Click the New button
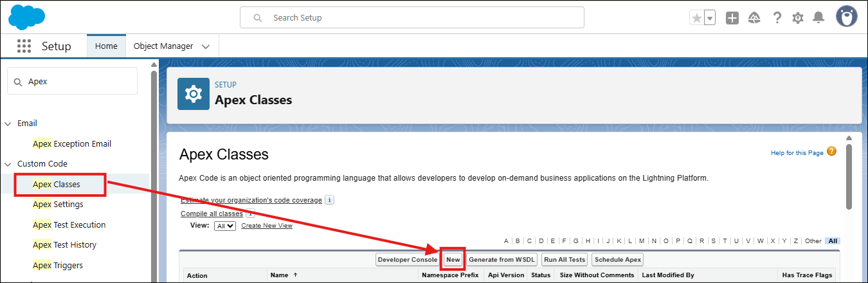This screenshot has height=283, width=868. 453,260
